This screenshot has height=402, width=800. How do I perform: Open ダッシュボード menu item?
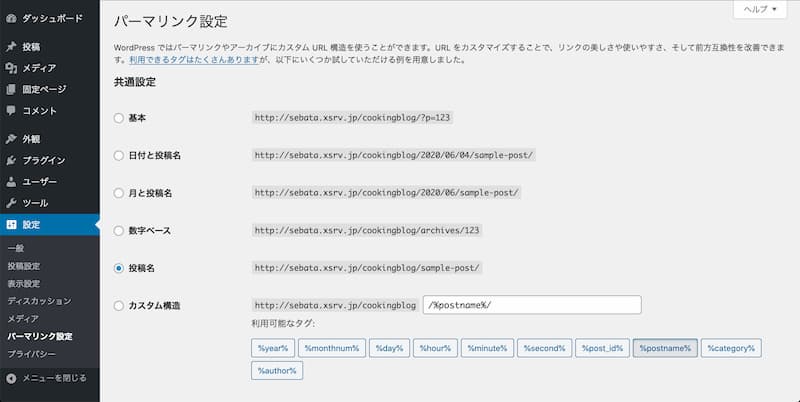[52, 18]
